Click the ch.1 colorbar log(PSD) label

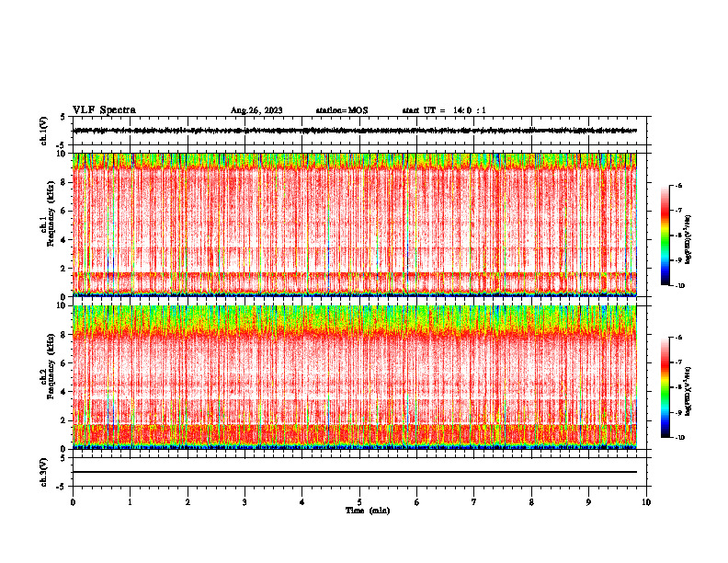(x=688, y=240)
